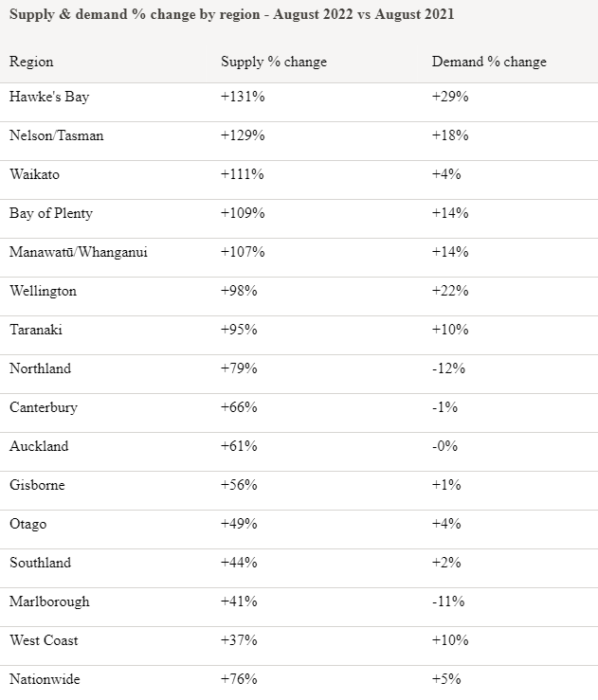Select Nelson/Tasman supply value +129%
The image size is (598, 700).
[x=243, y=135]
